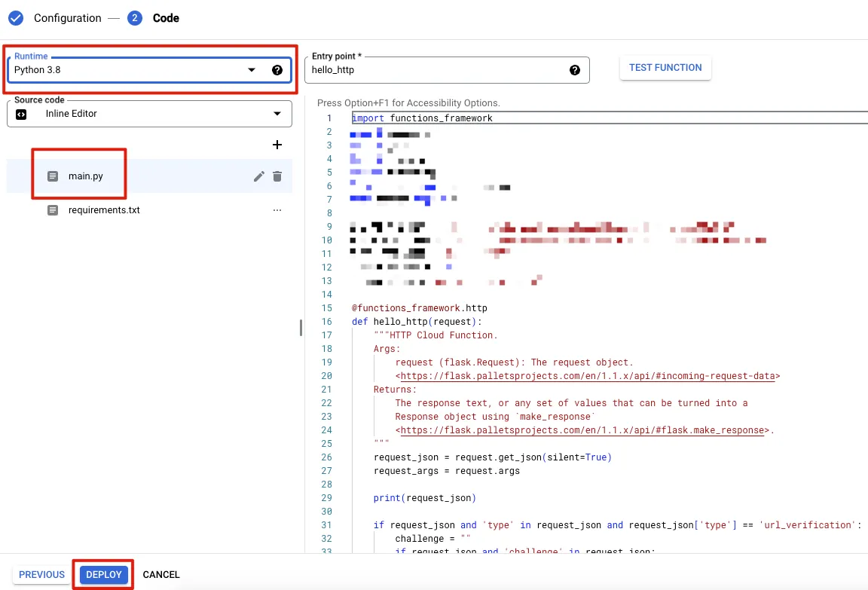
Task: Select the main.py file
Action: pyautogui.click(x=85, y=176)
